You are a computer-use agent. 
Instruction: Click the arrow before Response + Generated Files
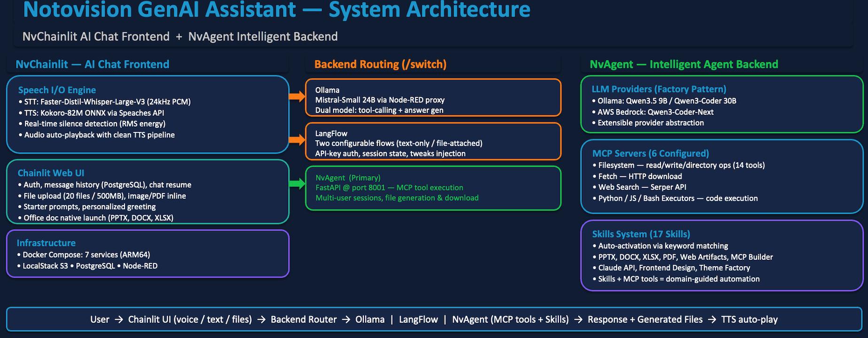pos(578,320)
